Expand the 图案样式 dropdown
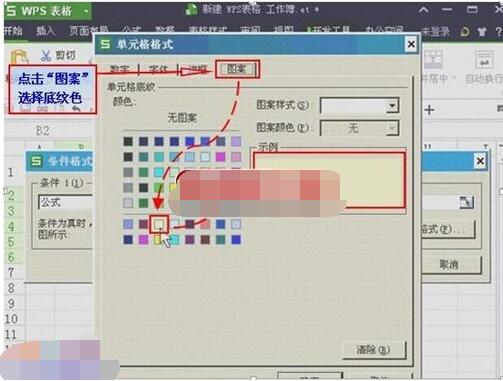The width and height of the screenshot is (503, 381). tap(392, 106)
